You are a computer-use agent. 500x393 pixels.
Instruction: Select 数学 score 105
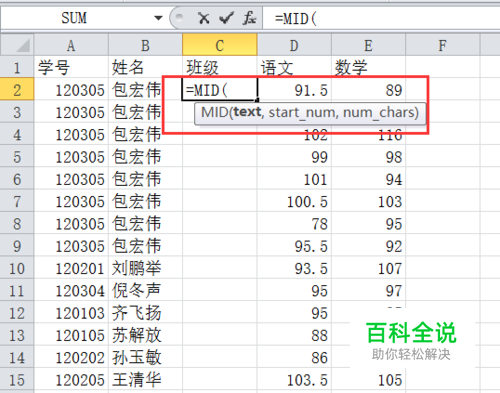[x=368, y=380]
